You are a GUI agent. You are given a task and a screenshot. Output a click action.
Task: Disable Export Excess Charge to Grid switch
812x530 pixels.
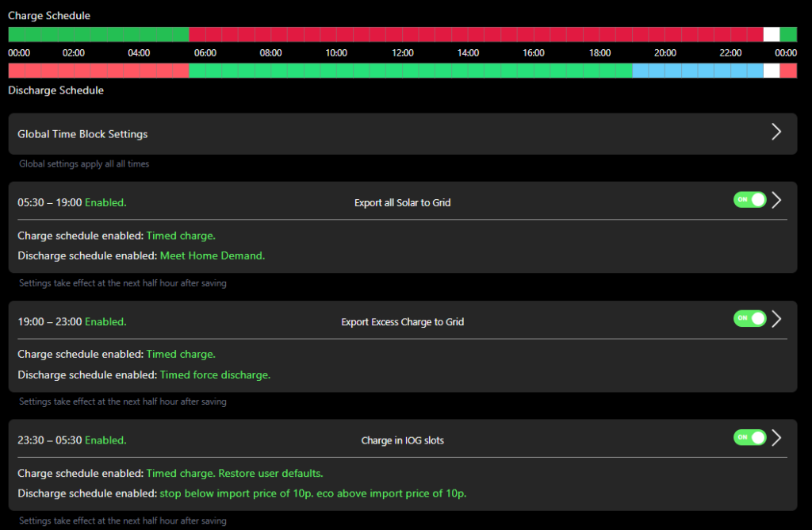tap(749, 319)
